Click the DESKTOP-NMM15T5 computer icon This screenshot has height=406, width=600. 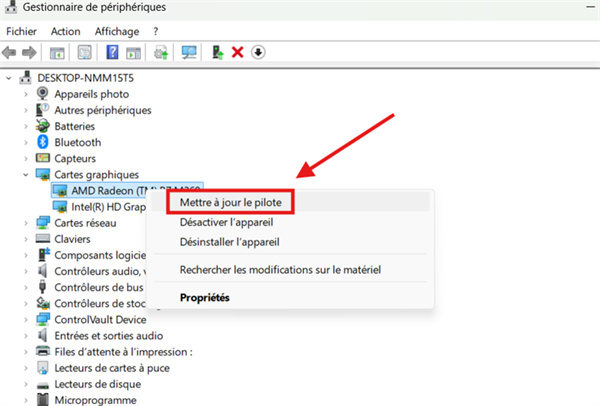pos(26,78)
